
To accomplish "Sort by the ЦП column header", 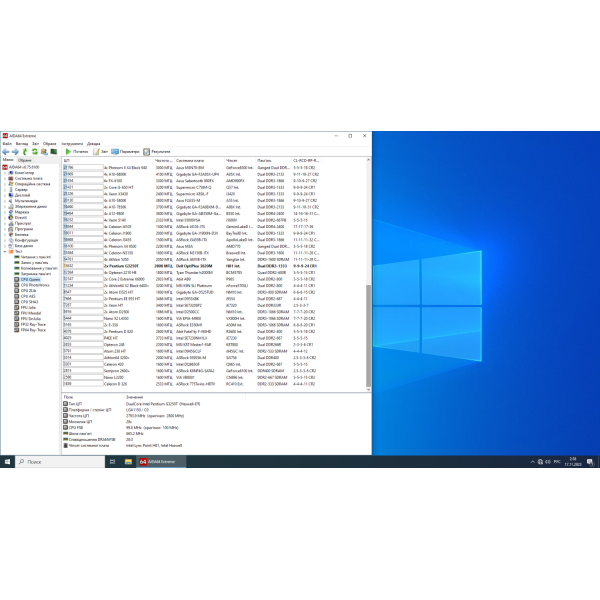I will [108, 160].
